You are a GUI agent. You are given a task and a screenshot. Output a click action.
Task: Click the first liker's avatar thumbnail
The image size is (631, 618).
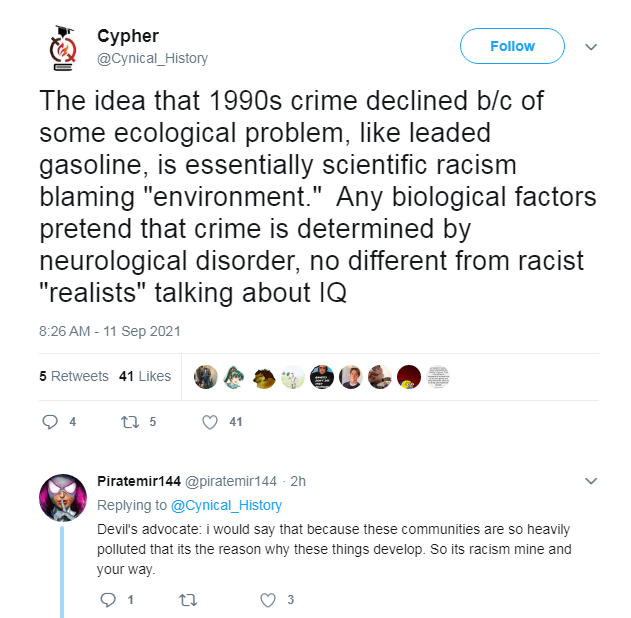206,377
